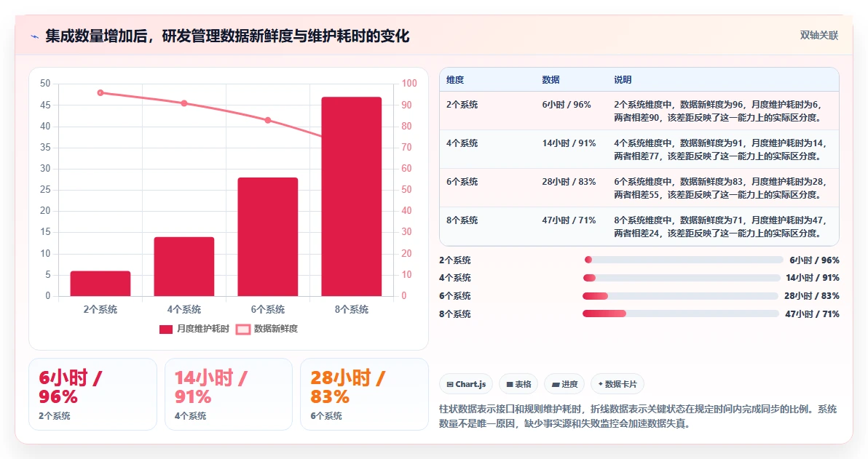The width and height of the screenshot is (868, 459).
Task: Click the 8个系统 x-axis label
Action: coord(352,310)
